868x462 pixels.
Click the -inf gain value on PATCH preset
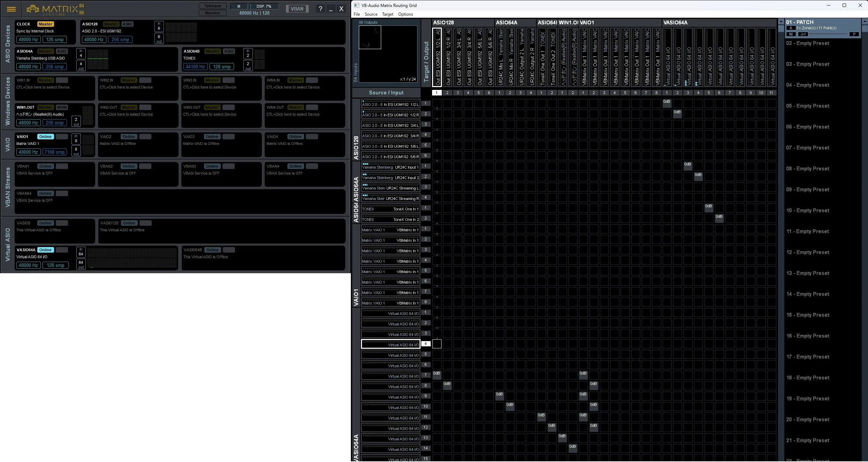click(x=803, y=34)
